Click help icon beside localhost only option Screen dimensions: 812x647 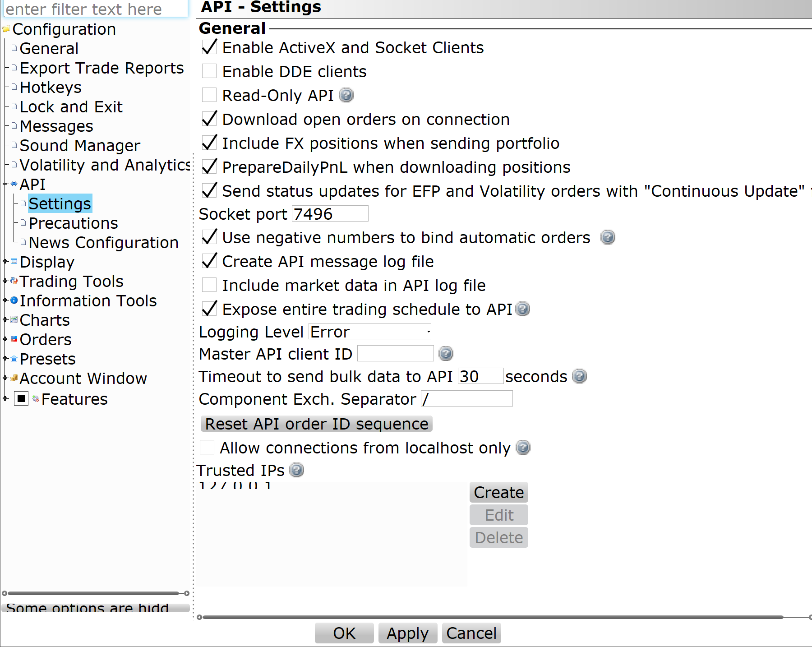point(523,448)
